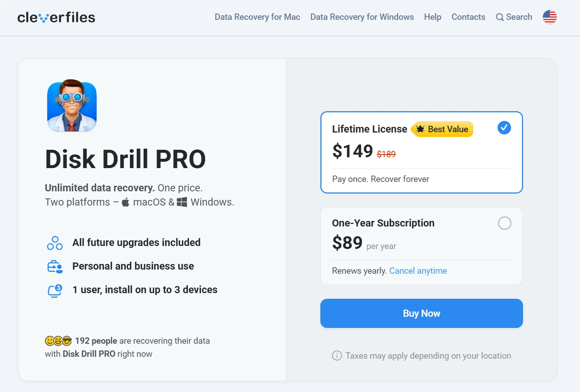Click the Disk Drill PRO app icon
This screenshot has width=580, height=392.
[x=72, y=106]
